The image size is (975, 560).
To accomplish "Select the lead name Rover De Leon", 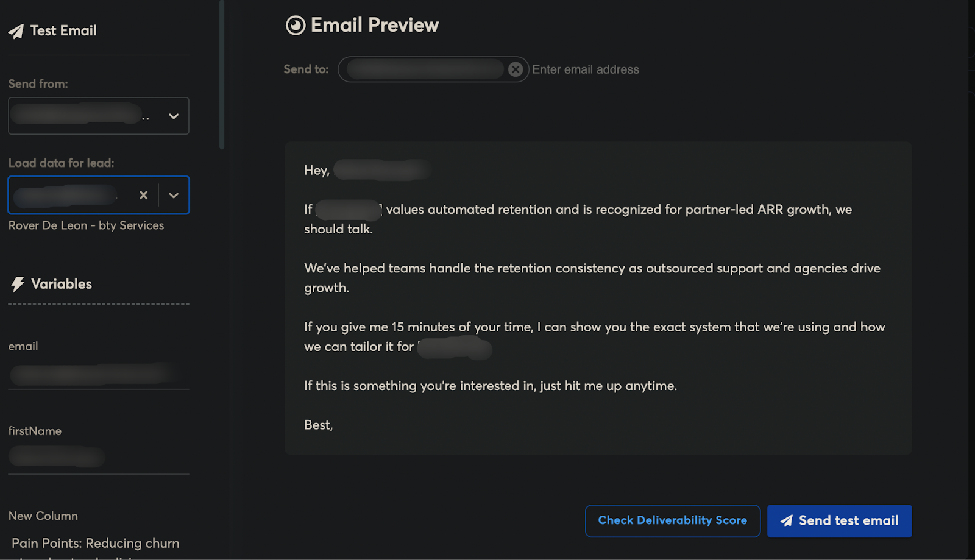I will (x=86, y=225).
